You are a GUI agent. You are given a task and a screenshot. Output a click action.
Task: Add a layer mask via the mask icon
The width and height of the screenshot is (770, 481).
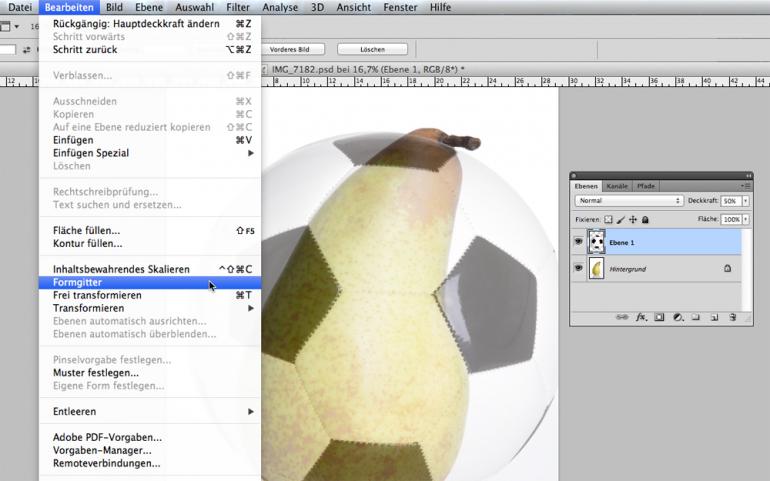[x=659, y=317]
